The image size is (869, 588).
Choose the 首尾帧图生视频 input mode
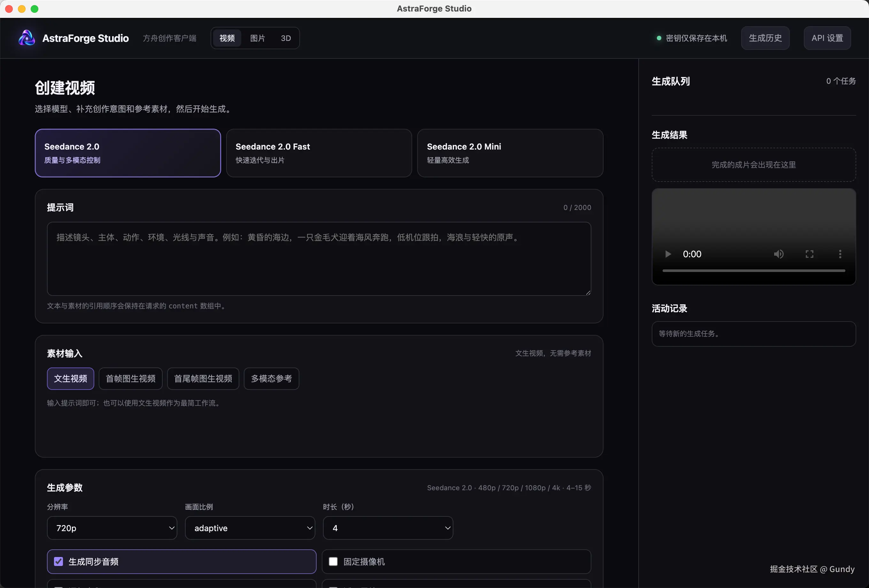[203, 379]
